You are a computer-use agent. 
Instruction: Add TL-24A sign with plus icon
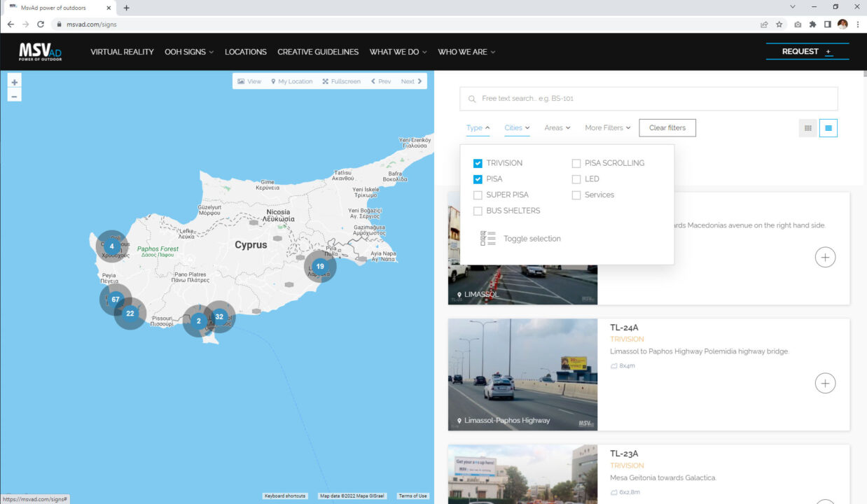click(826, 383)
